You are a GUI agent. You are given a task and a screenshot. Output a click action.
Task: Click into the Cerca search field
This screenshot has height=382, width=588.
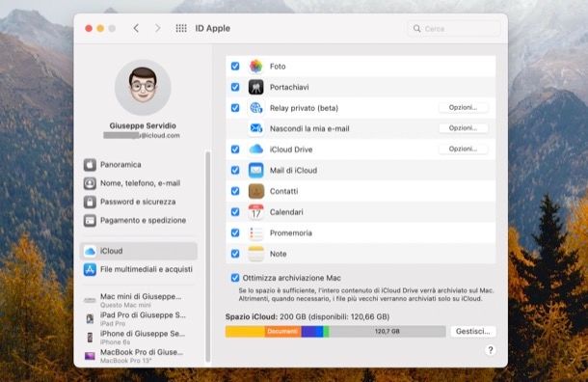point(454,29)
